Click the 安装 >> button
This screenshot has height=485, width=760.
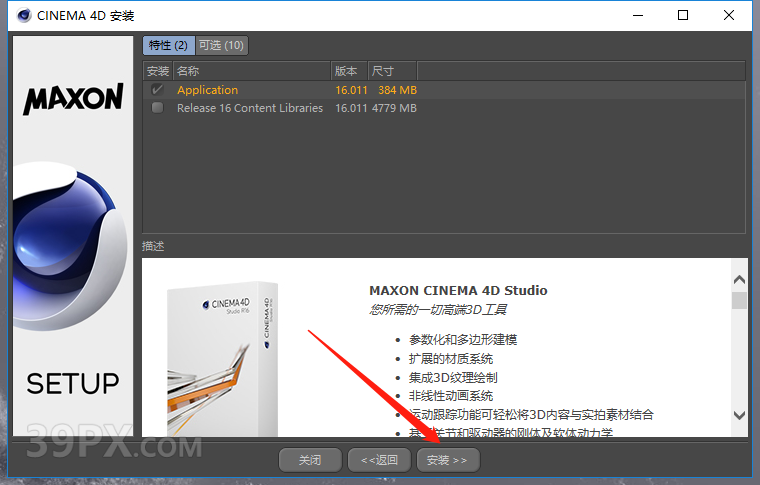pyautogui.click(x=448, y=460)
